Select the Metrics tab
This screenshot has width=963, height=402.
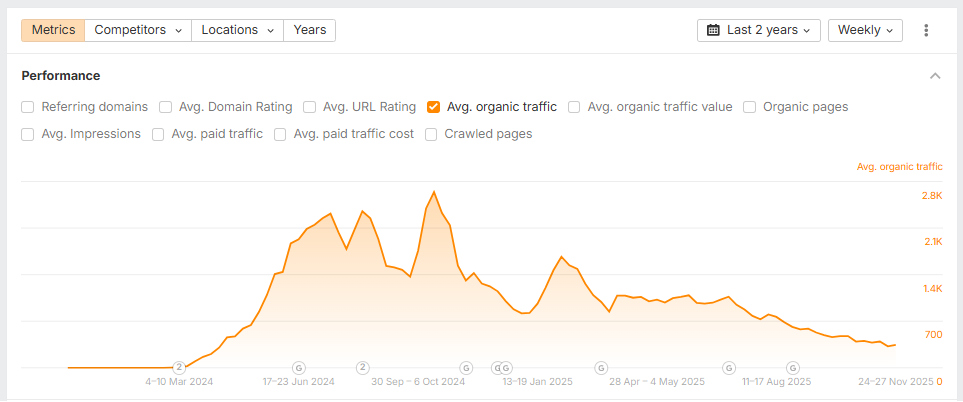[x=53, y=30]
